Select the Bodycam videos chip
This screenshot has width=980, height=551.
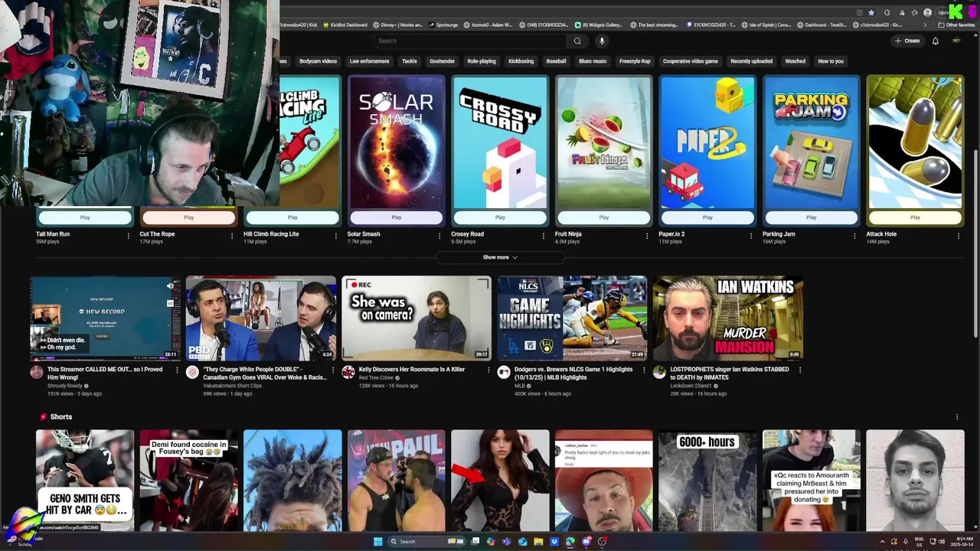coord(318,61)
